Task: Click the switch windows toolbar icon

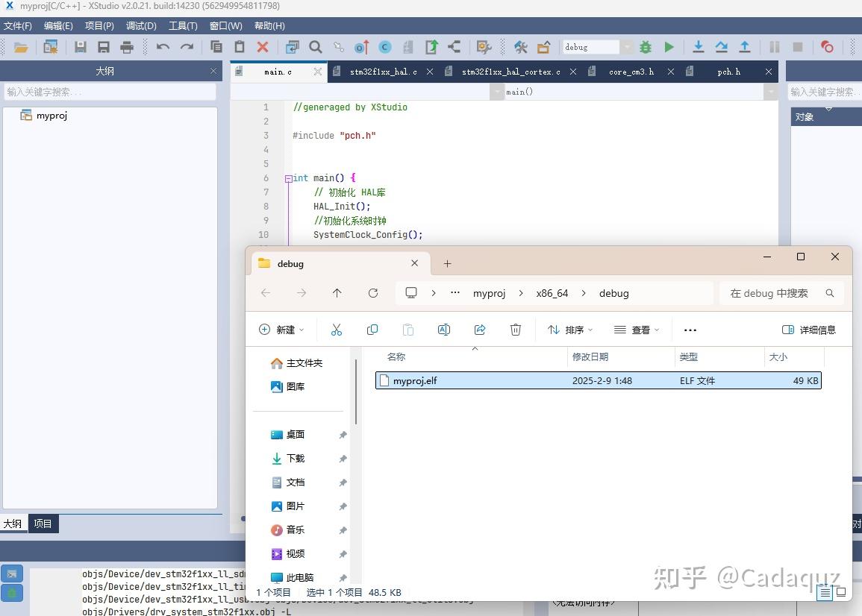Action: (x=293, y=47)
